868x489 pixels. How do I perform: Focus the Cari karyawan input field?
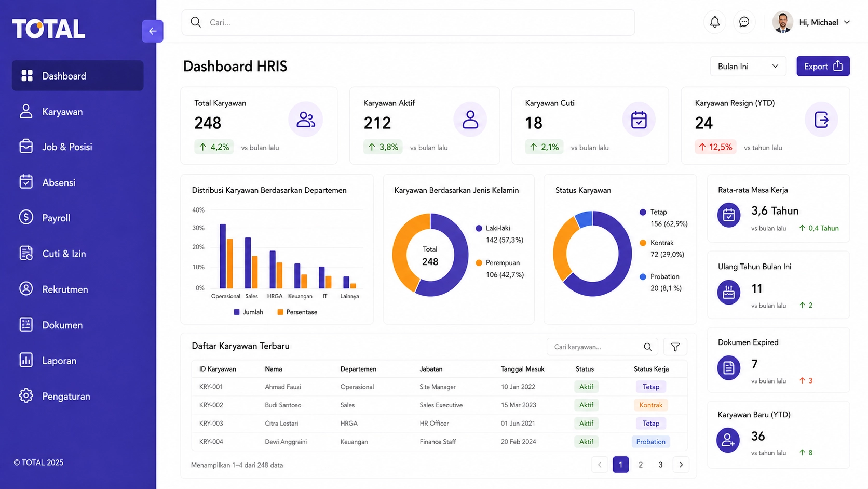coord(603,347)
